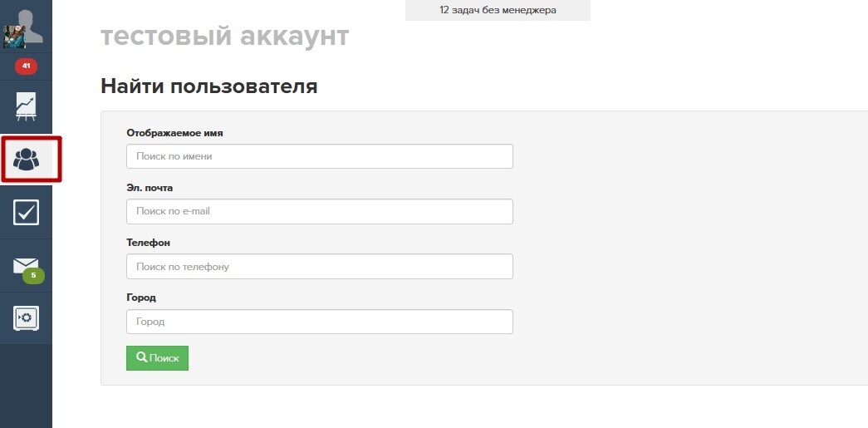Click the Город label text
Viewport: 868px width, 428px height.
(x=141, y=298)
